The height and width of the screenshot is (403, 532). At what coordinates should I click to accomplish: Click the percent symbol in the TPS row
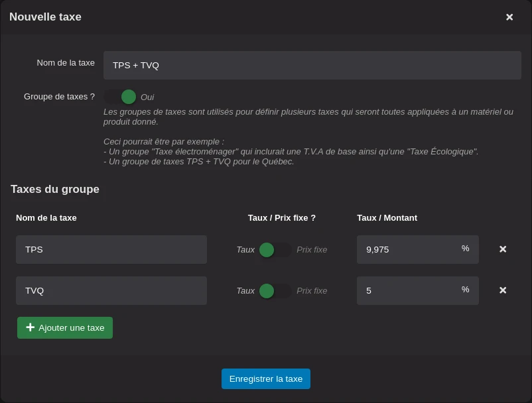tap(465, 249)
